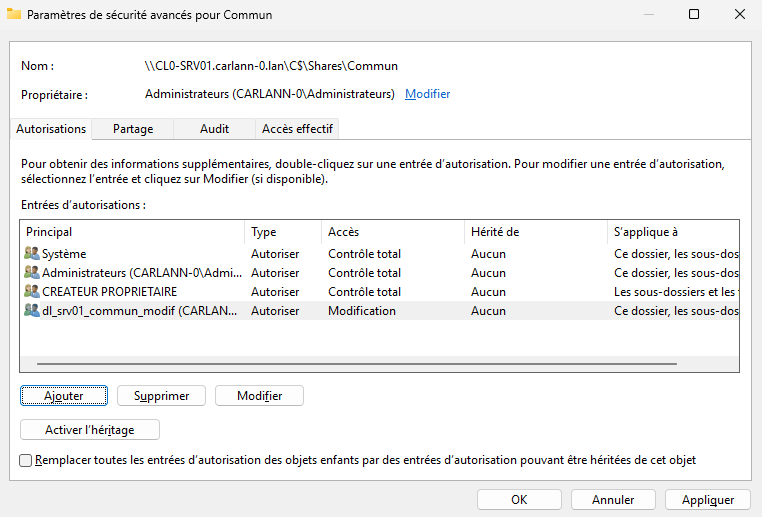
Task: Click the path \\CL0-SRV01.carlann-0.lan\C$\Shares\Commun
Action: point(271,66)
